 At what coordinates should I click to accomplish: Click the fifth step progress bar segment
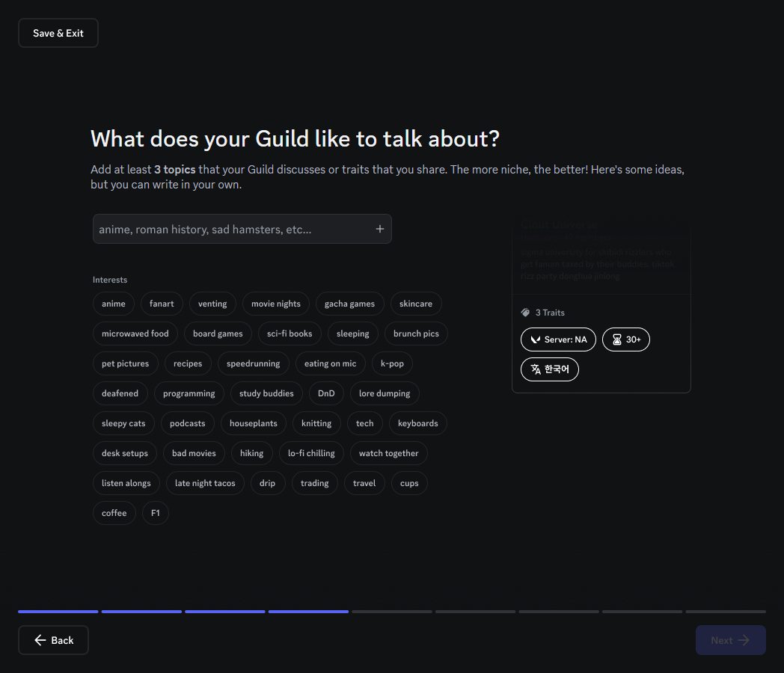coord(392,612)
